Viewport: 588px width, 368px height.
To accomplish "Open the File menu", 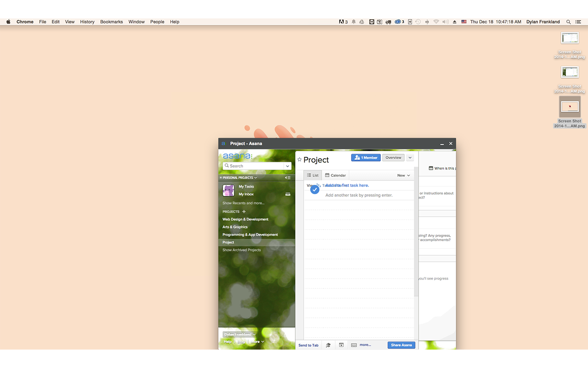I will pos(43,22).
